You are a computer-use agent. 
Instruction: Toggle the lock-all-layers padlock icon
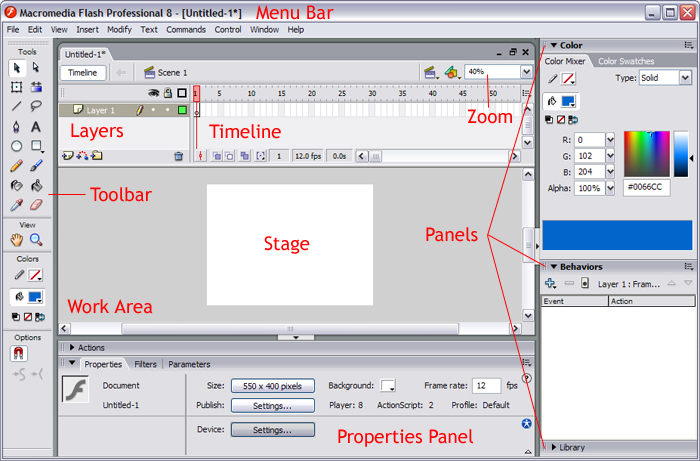click(x=168, y=92)
